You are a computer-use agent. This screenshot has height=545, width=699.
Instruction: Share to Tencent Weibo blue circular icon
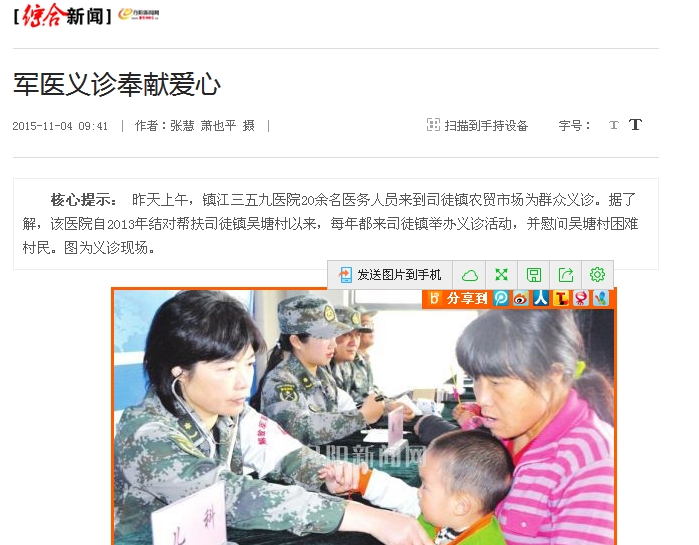501,298
